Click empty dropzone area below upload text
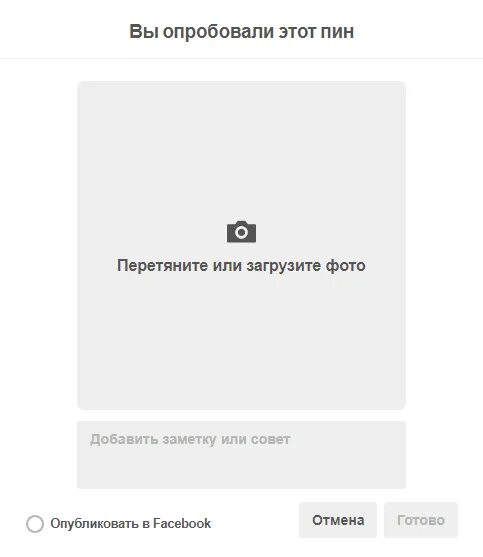 [x=242, y=341]
